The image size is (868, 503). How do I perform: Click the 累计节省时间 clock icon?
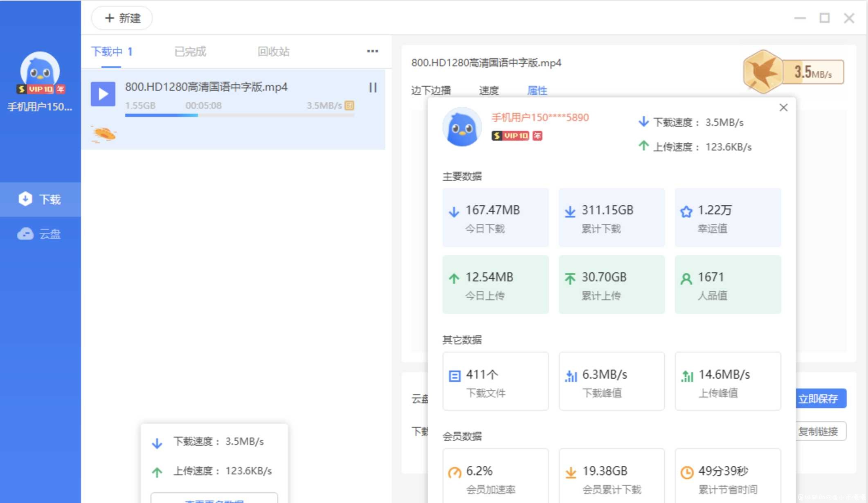click(x=687, y=472)
